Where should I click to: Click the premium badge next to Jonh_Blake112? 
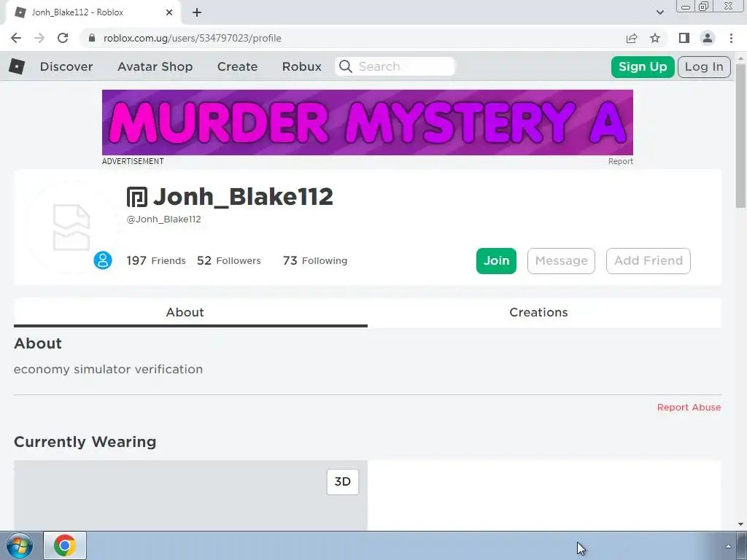(136, 197)
